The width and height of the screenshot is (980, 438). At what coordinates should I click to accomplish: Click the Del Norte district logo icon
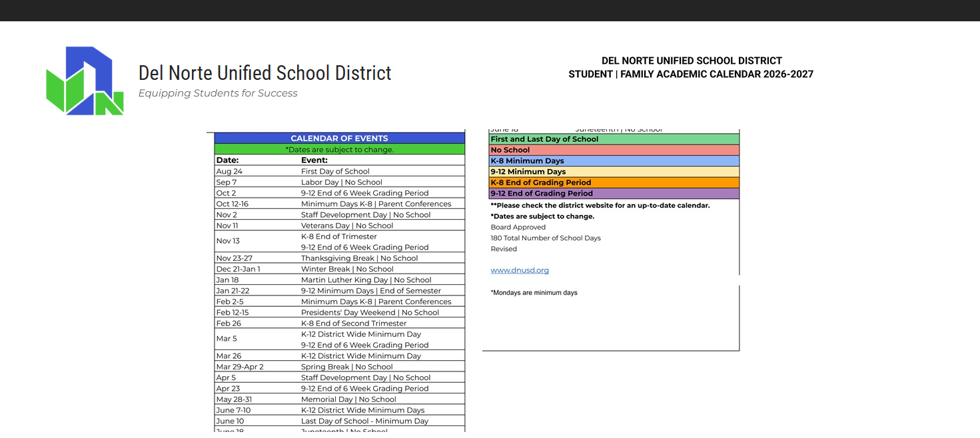click(85, 81)
